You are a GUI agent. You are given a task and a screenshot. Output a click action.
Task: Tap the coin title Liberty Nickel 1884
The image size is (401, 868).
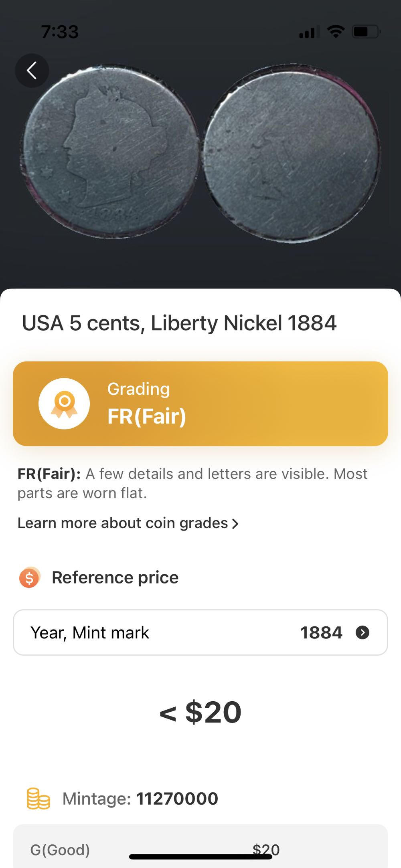[x=179, y=323]
